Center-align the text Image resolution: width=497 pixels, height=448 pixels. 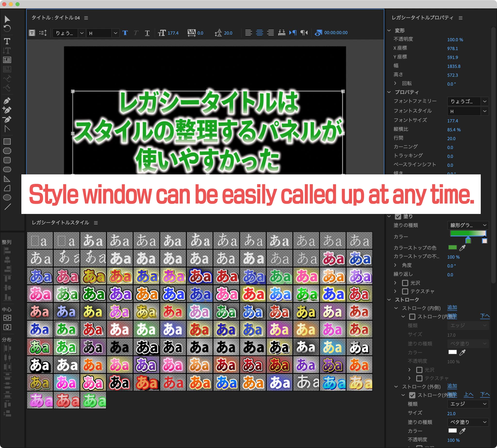click(x=260, y=33)
